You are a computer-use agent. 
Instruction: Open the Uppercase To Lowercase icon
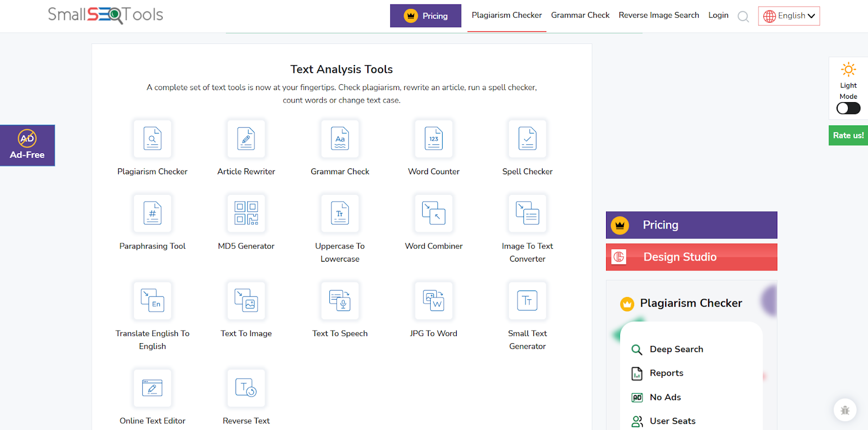340,213
